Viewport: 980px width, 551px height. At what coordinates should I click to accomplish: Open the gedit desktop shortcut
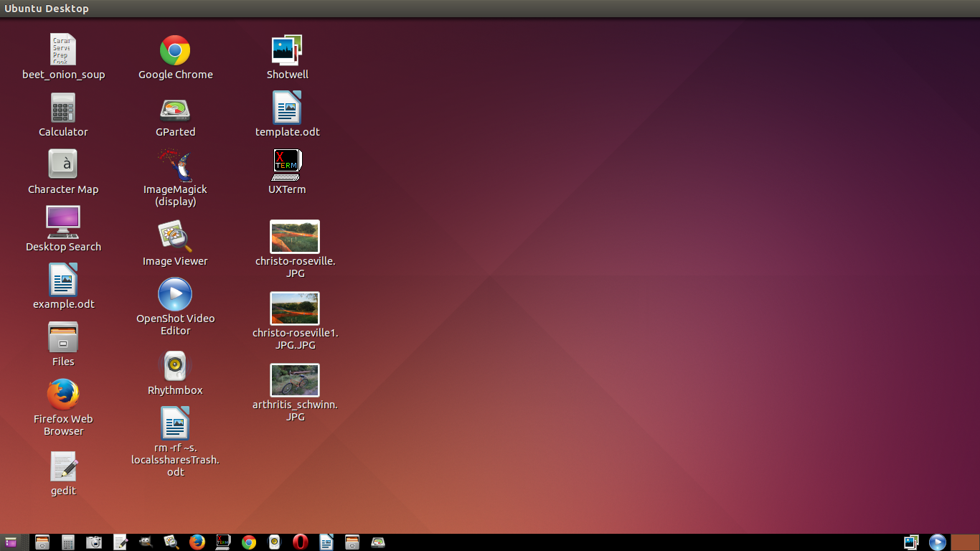pyautogui.click(x=63, y=466)
